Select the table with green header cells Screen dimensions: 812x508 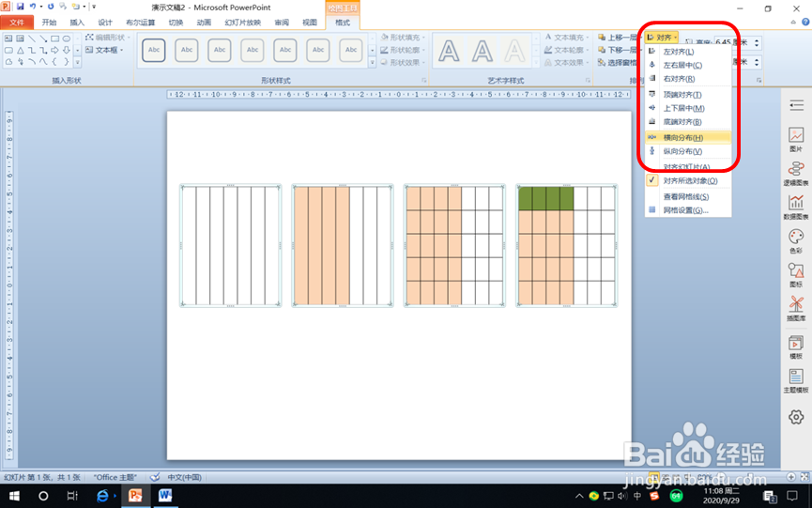567,245
